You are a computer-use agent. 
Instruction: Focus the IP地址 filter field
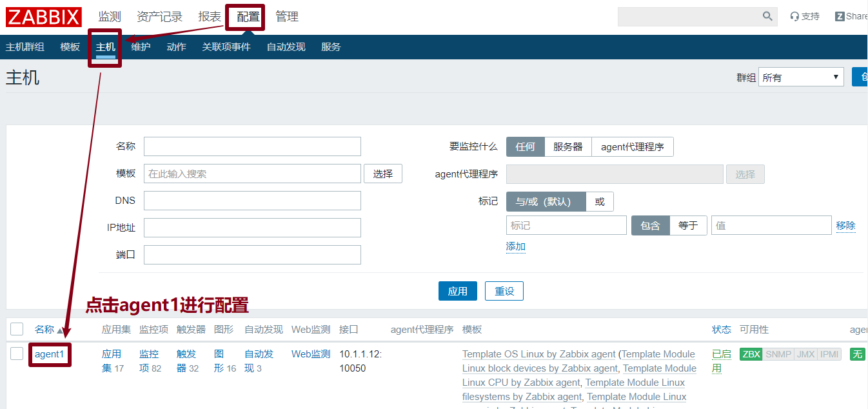tap(252, 228)
